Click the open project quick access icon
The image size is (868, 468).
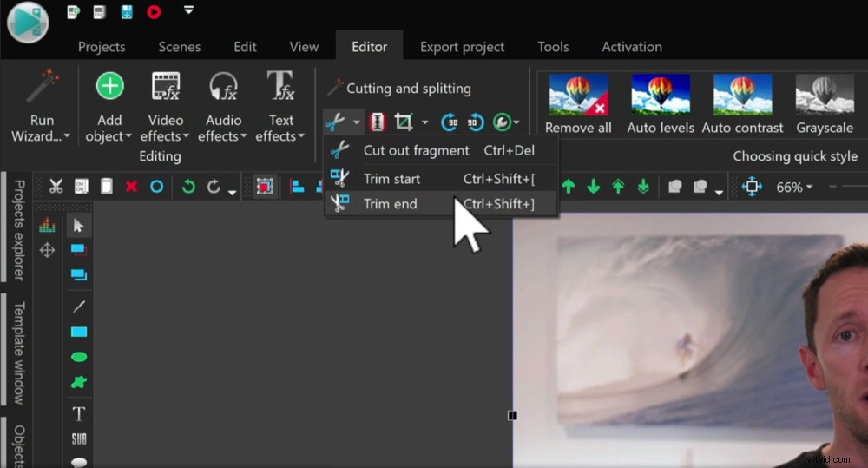(x=100, y=11)
